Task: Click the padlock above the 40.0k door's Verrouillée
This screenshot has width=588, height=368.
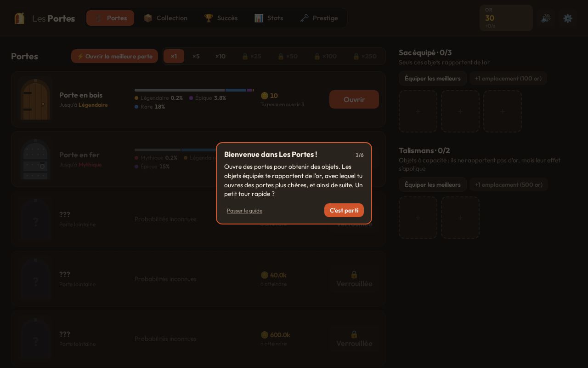Action: (354, 275)
